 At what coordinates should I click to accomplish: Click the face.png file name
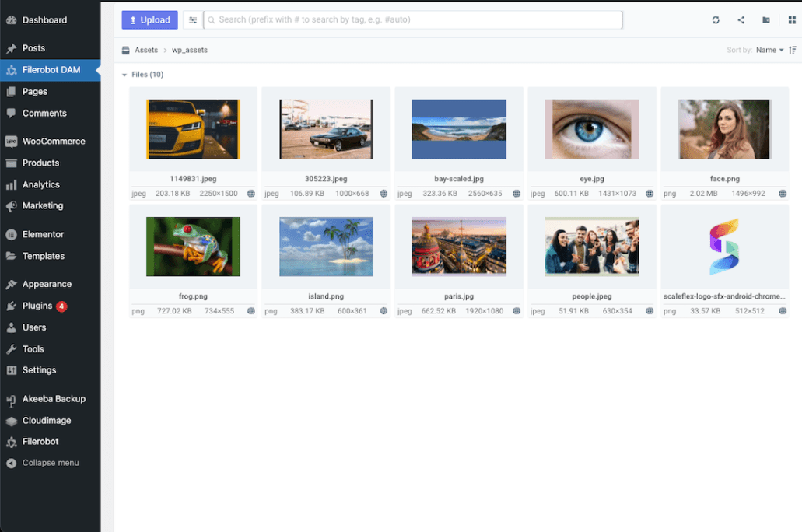coord(725,179)
